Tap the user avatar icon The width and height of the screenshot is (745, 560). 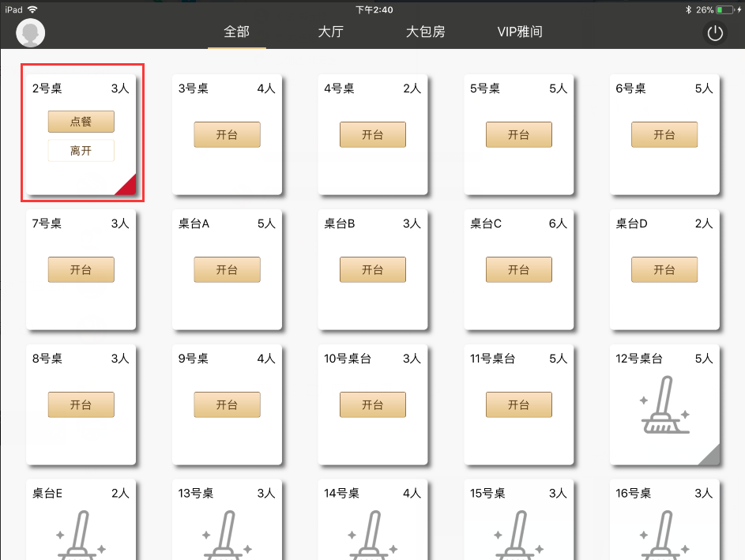tap(30, 32)
